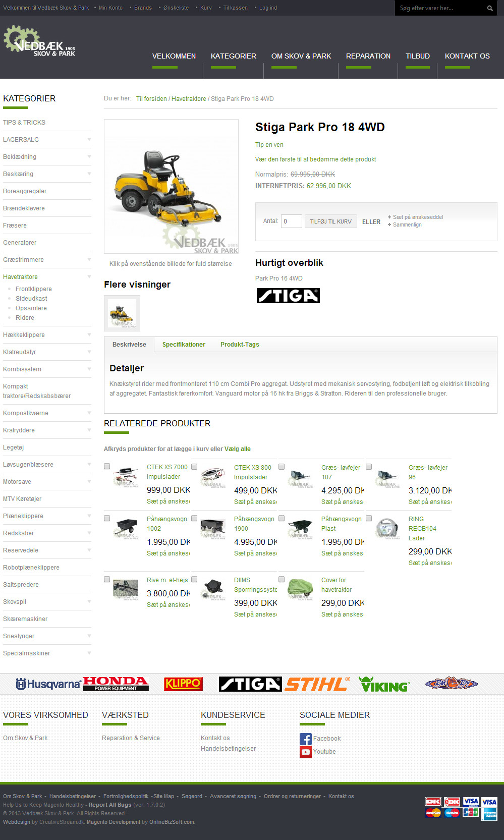Expand the Hækkeklippere category arrow
504x840 pixels.
[89, 334]
